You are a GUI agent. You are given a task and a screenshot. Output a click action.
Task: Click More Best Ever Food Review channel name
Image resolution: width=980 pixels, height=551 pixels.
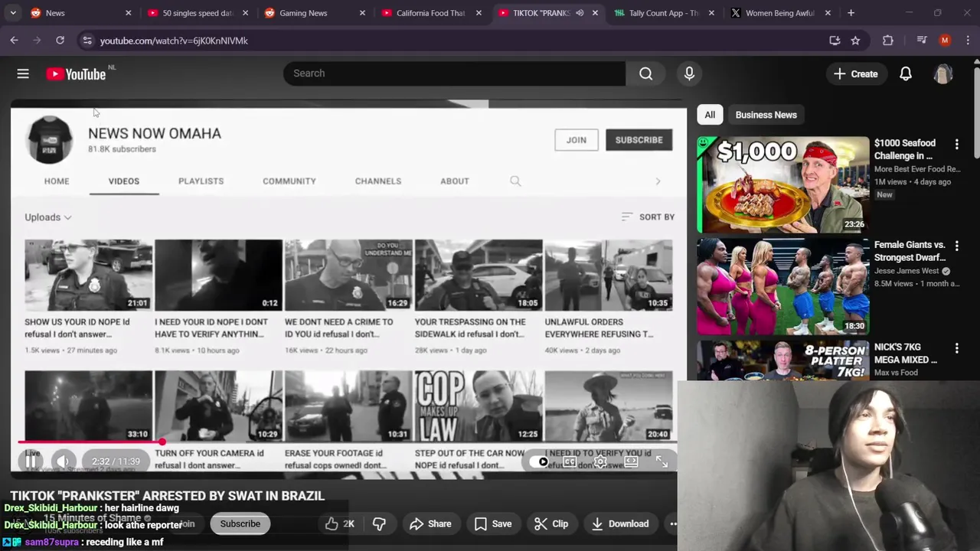click(917, 169)
